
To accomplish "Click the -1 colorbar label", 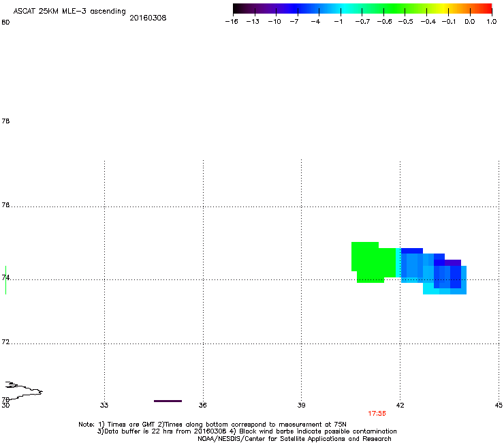I will pos(338,22).
